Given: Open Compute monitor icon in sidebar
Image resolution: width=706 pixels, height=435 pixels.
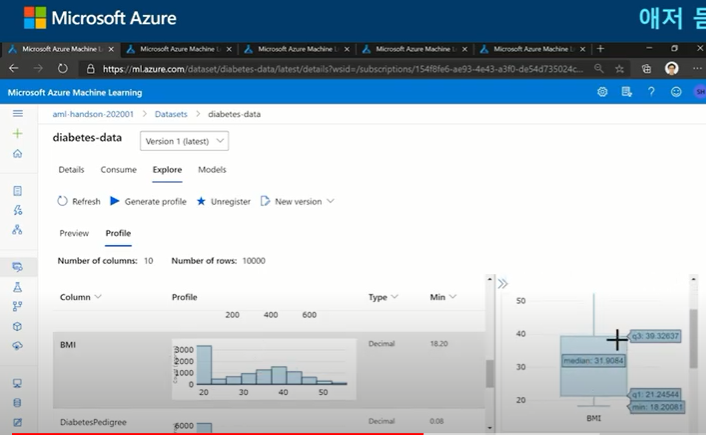Looking at the screenshot, I should (x=18, y=384).
